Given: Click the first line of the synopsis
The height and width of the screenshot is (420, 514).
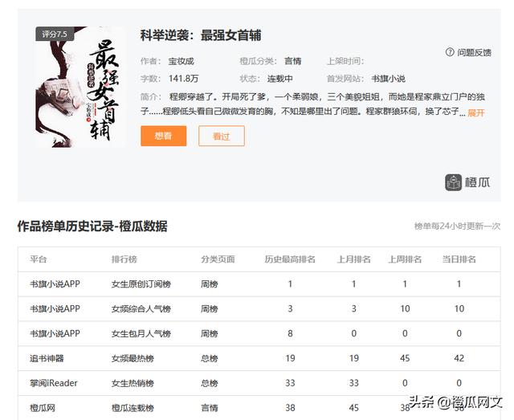Looking at the screenshot, I should pos(327,96).
